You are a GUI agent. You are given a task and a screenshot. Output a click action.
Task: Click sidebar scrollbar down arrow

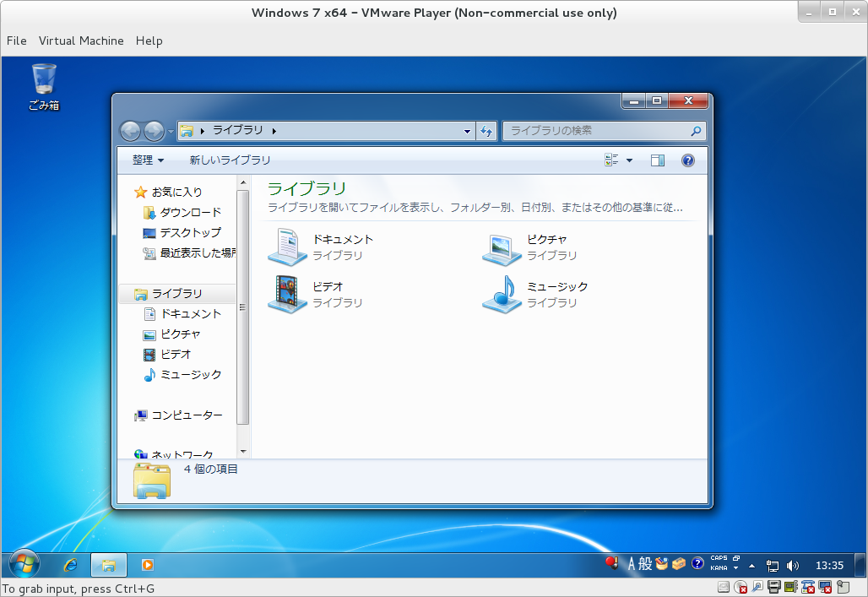coord(242,452)
